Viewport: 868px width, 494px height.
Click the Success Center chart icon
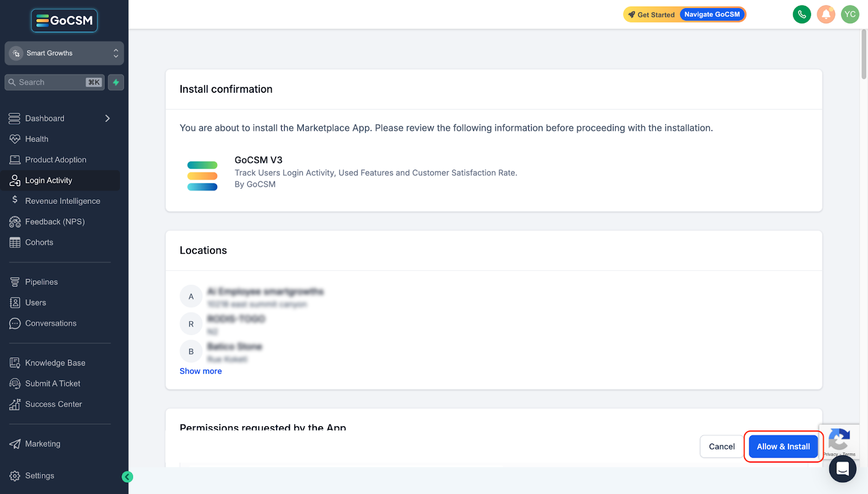coord(15,404)
